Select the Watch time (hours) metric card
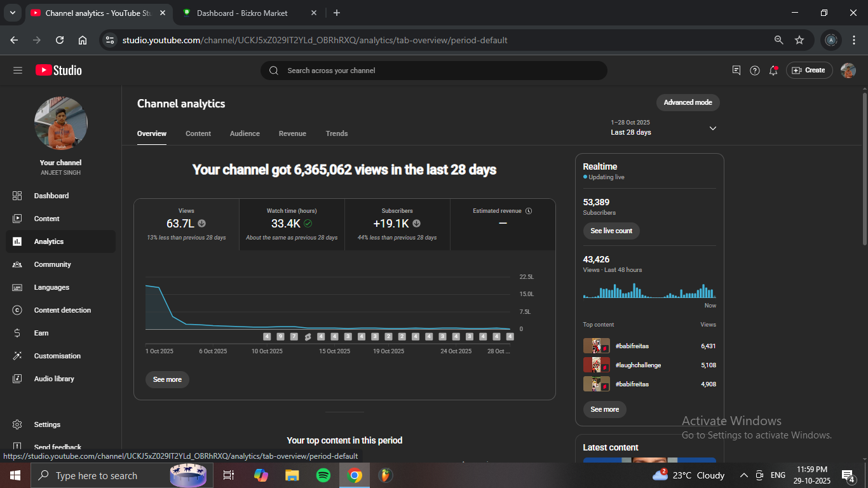868x488 pixels. (292, 224)
